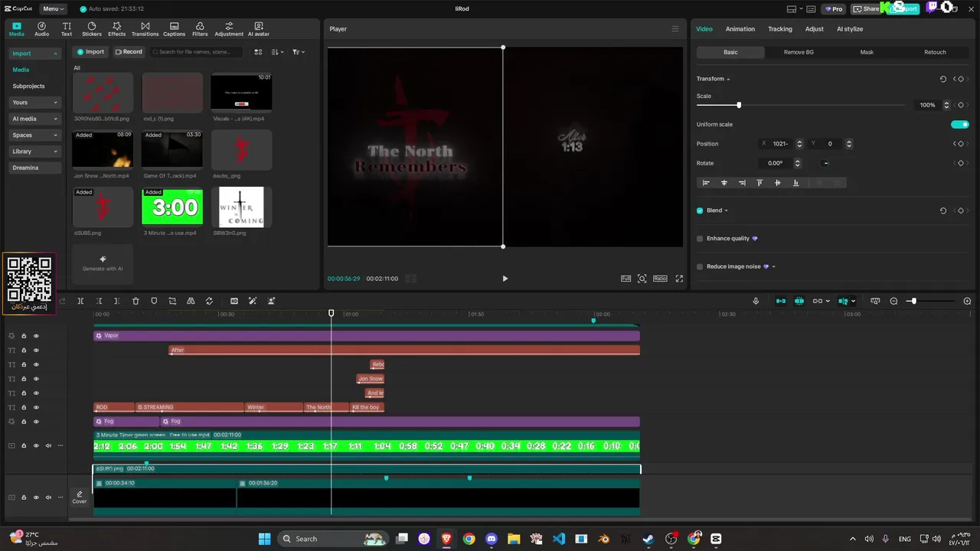Lock the Vapor effect track
This screenshot has height=551, width=980.
tap(24, 336)
